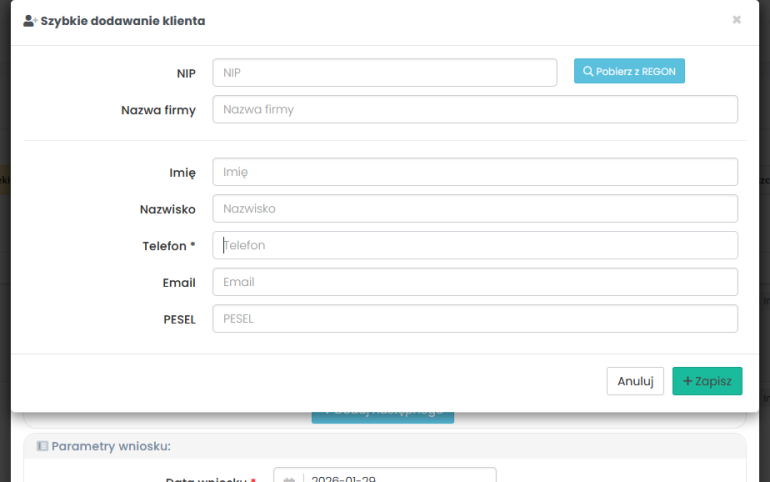Click the Nazwa firmy label text
This screenshot has width=770, height=482.
click(x=158, y=109)
